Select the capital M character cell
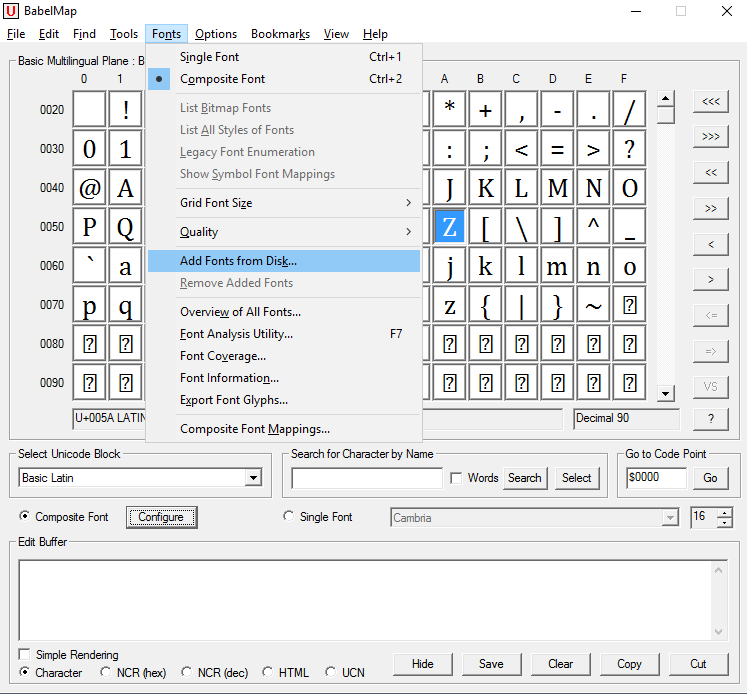This screenshot has width=747, height=694. 557,188
